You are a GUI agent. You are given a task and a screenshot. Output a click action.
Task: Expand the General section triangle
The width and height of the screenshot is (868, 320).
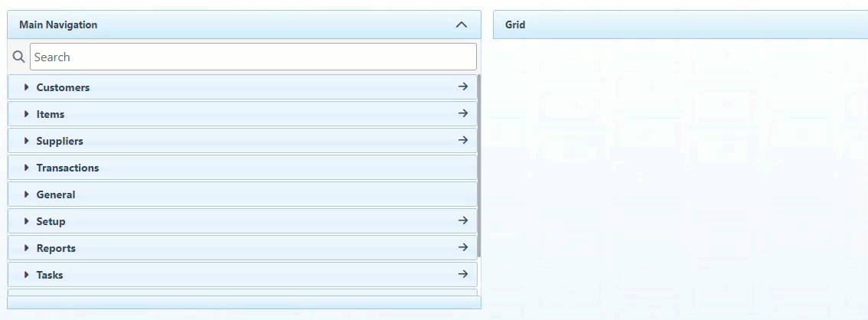click(x=27, y=194)
